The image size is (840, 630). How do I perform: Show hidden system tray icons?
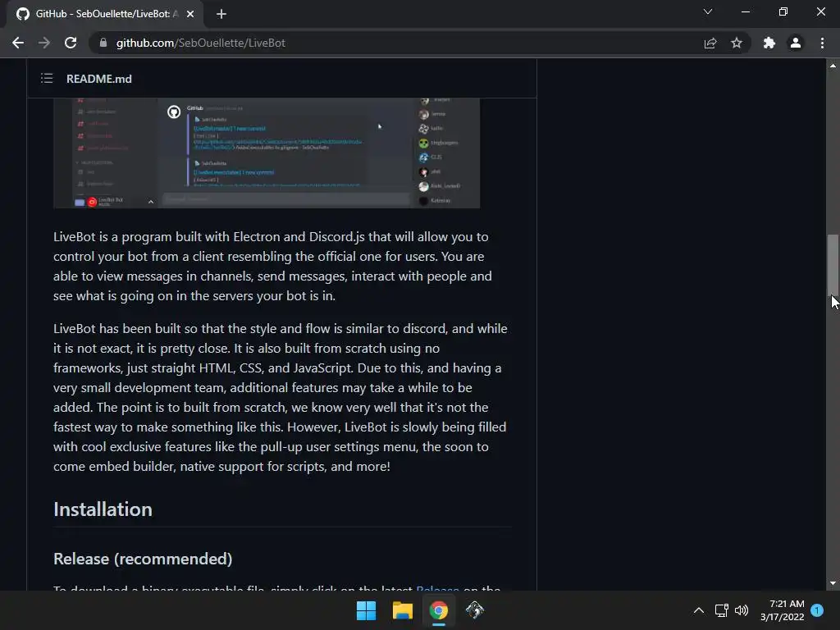699,610
